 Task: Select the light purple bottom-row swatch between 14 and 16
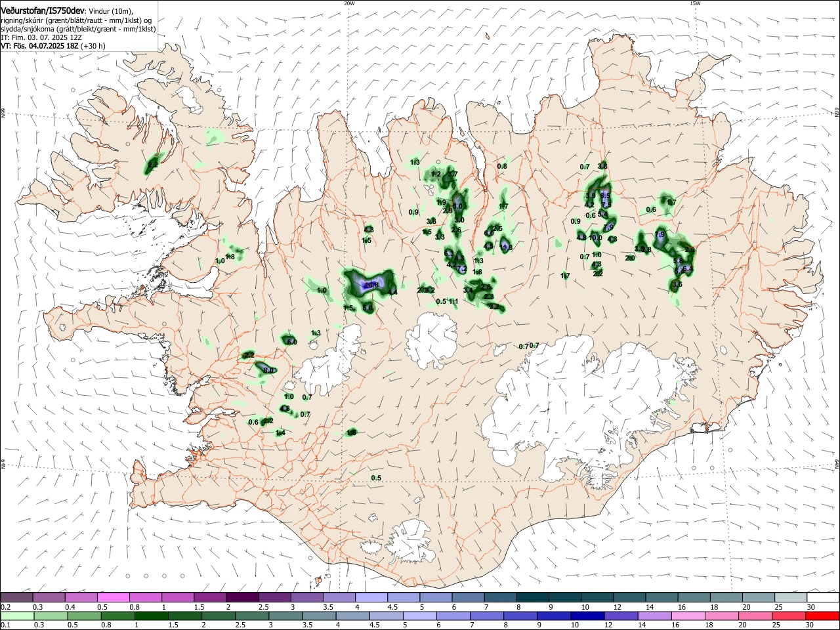[656, 616]
